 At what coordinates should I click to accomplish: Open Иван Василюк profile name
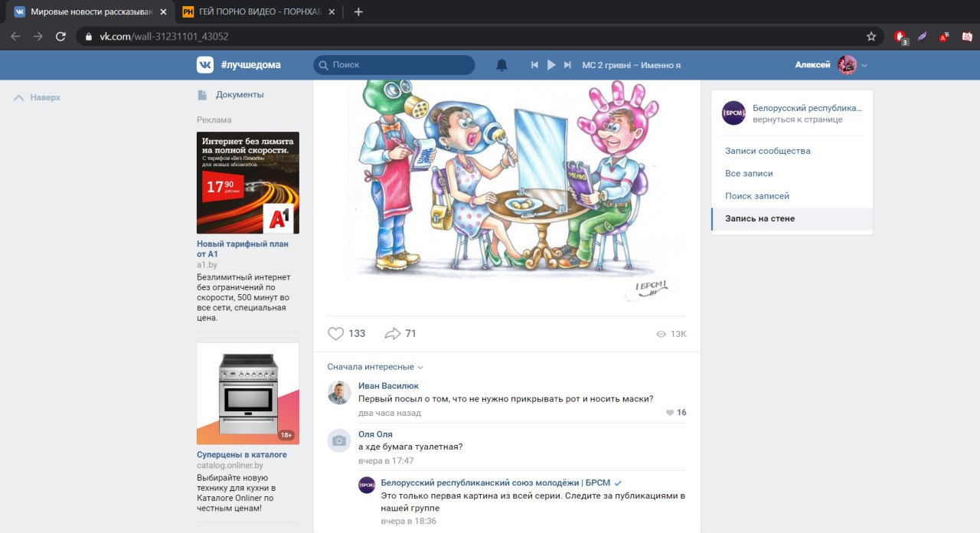[388, 386]
